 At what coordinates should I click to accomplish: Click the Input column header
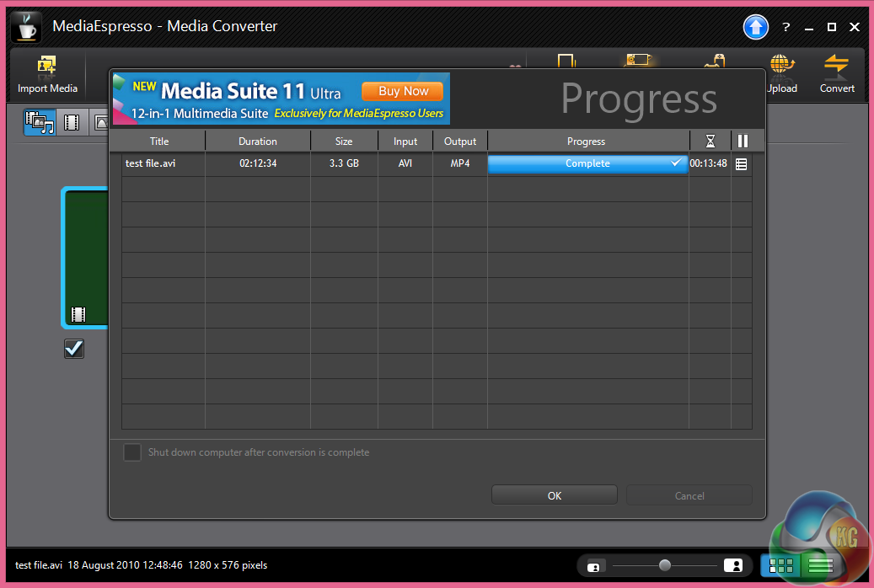[x=405, y=141]
